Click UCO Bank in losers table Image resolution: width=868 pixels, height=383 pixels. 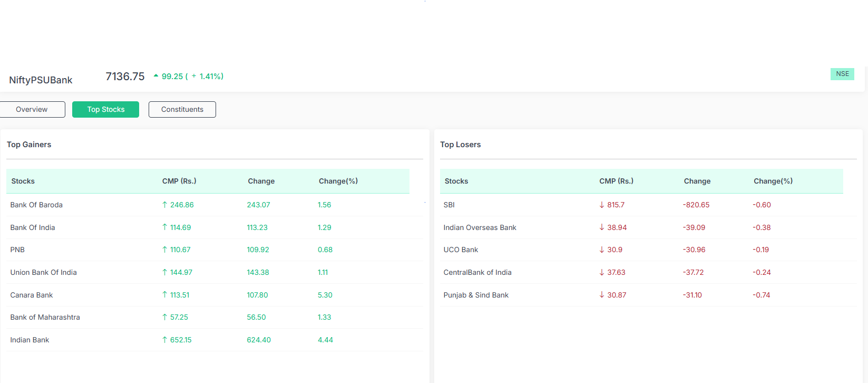[x=461, y=250]
